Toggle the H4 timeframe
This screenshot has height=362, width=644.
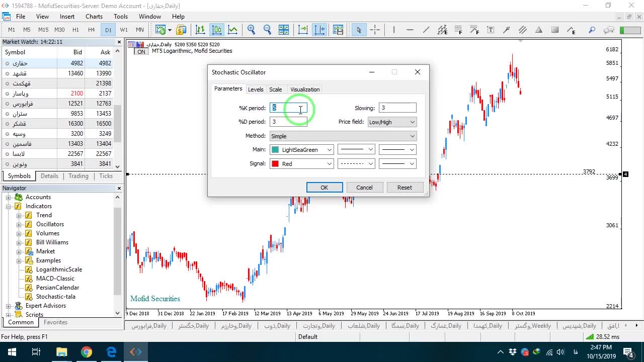click(91, 30)
